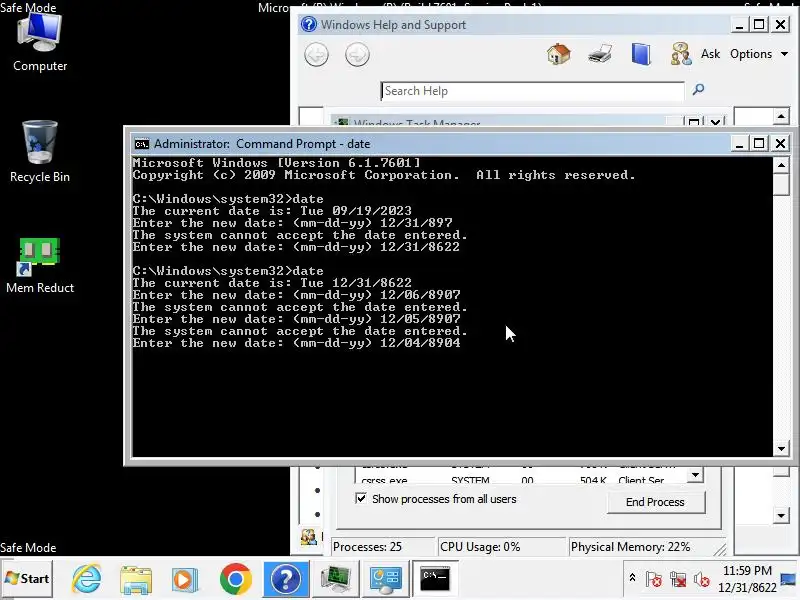Go back in Windows Help and Support
800x600 pixels.
(316, 55)
